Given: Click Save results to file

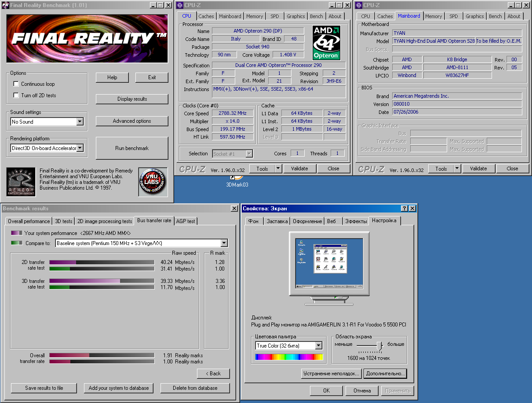Looking at the screenshot, I should pyautogui.click(x=44, y=388).
